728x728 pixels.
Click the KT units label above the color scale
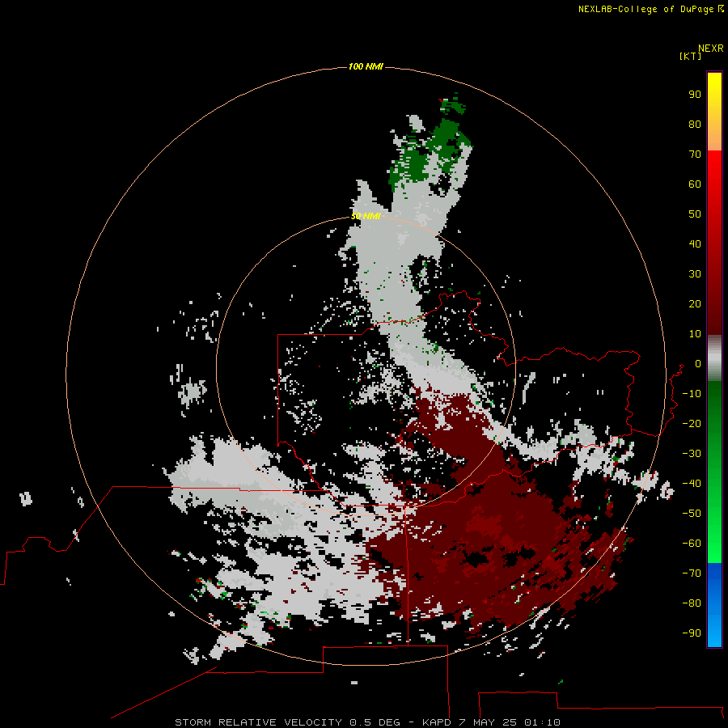coord(690,56)
